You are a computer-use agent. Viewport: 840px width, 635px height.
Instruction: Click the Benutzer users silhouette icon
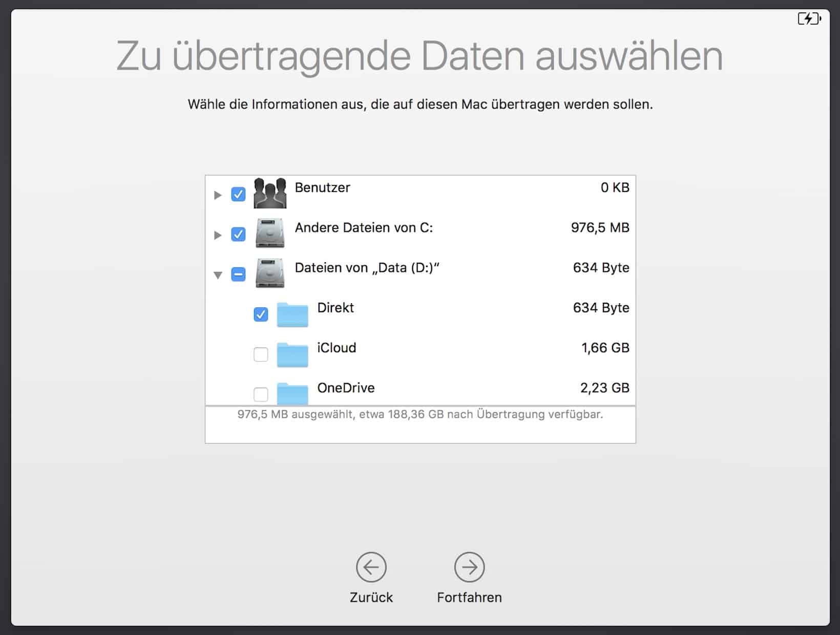[x=270, y=193]
